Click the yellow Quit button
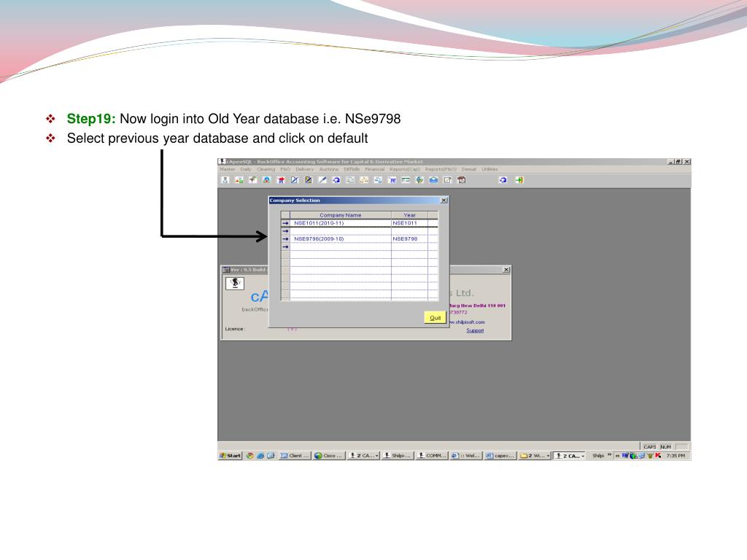Viewport: 747px width, 560px height. (435, 318)
